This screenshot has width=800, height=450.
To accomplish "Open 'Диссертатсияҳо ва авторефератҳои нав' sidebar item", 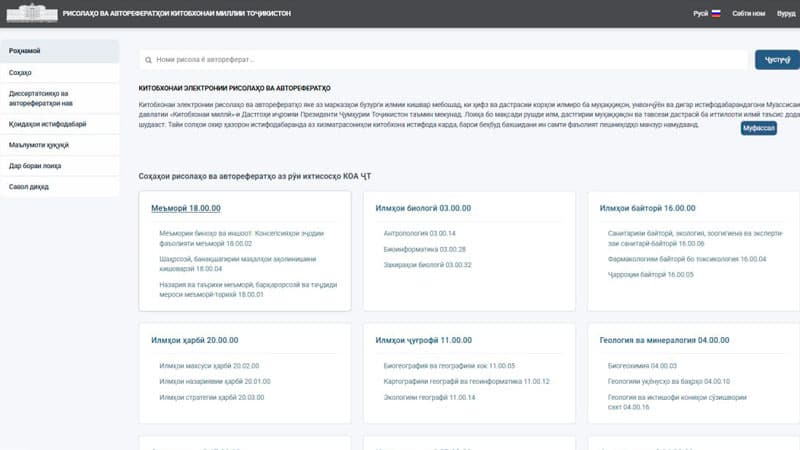I will click(x=60, y=98).
